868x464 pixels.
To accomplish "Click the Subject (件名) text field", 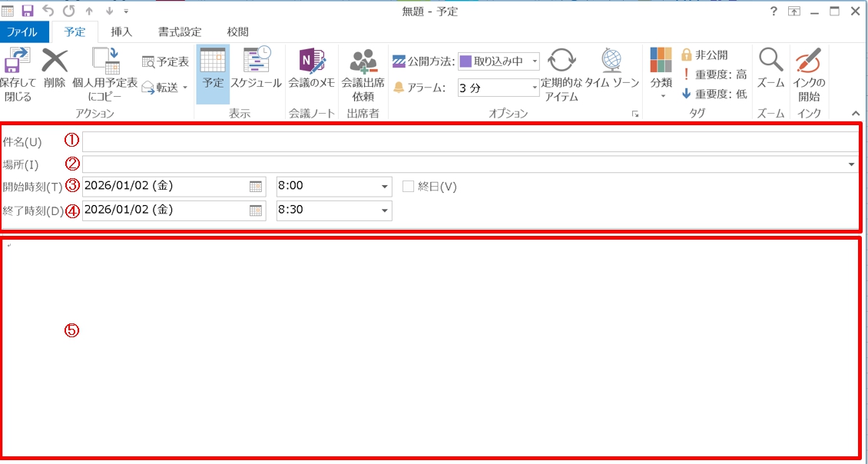I will pos(469,142).
